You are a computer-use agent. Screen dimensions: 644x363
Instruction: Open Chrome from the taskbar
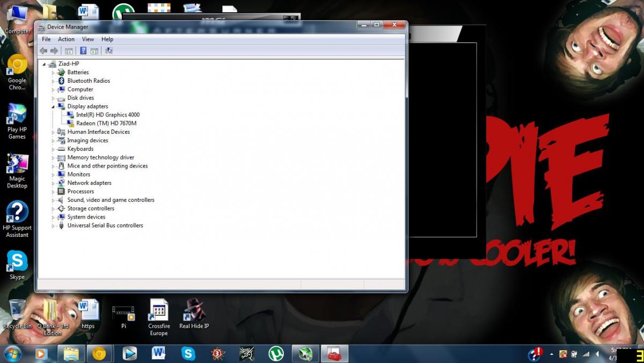(x=99, y=354)
